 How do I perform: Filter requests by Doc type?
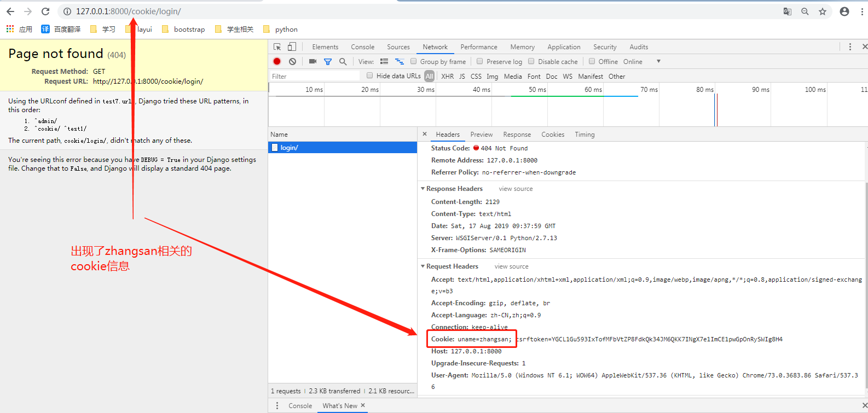[552, 77]
